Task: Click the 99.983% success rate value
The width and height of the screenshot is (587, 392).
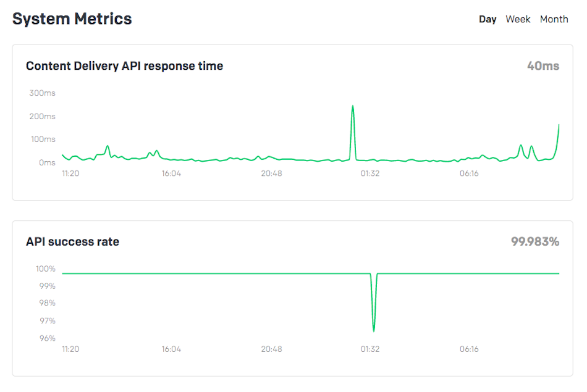Action: click(x=535, y=241)
